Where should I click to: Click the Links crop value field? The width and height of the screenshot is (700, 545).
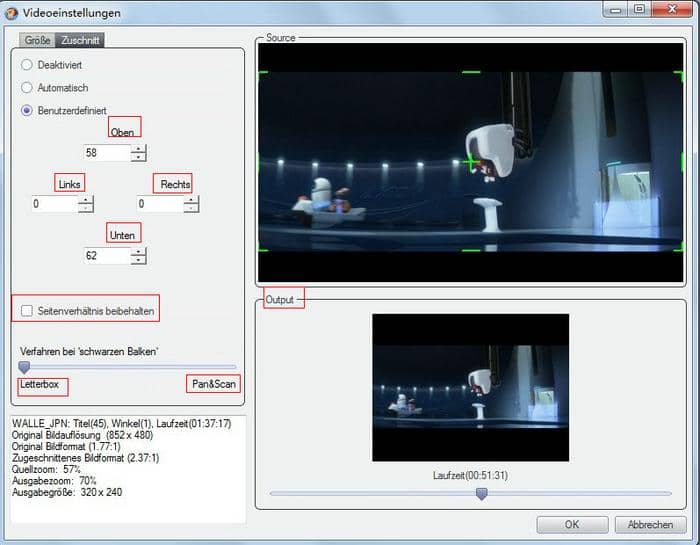[x=54, y=204]
